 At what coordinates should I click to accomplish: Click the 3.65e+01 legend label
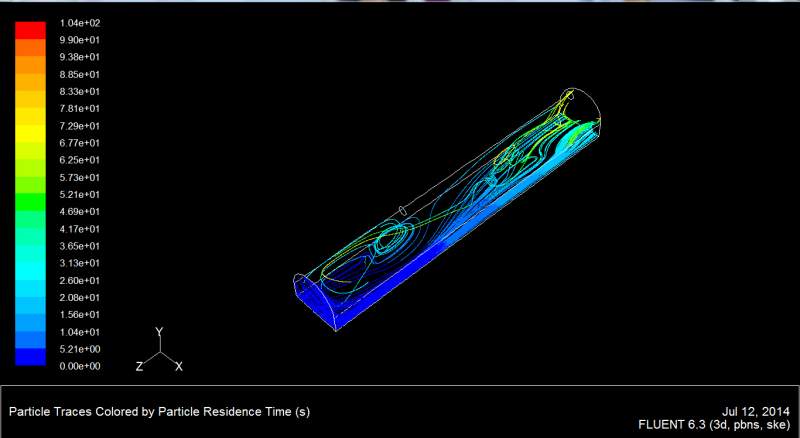pos(80,246)
